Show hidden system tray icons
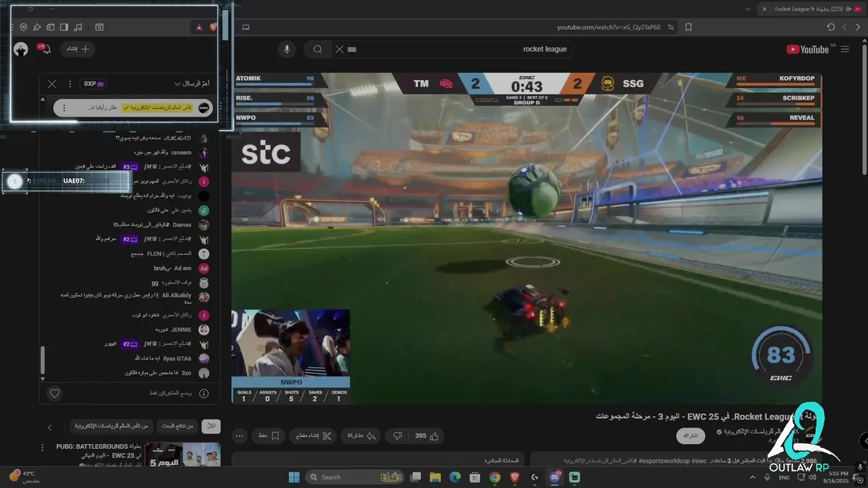The width and height of the screenshot is (868, 488). click(x=752, y=477)
